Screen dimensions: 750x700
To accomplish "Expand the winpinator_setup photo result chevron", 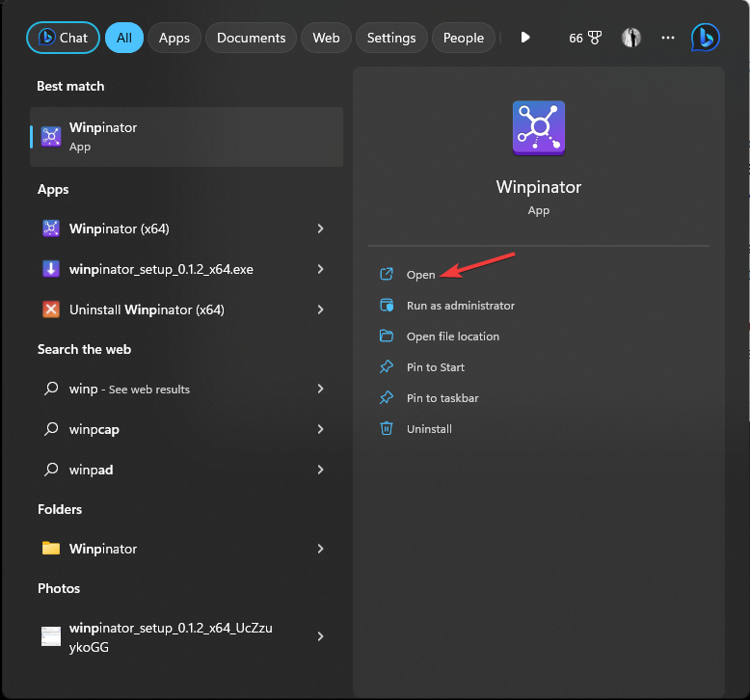I will click(320, 636).
